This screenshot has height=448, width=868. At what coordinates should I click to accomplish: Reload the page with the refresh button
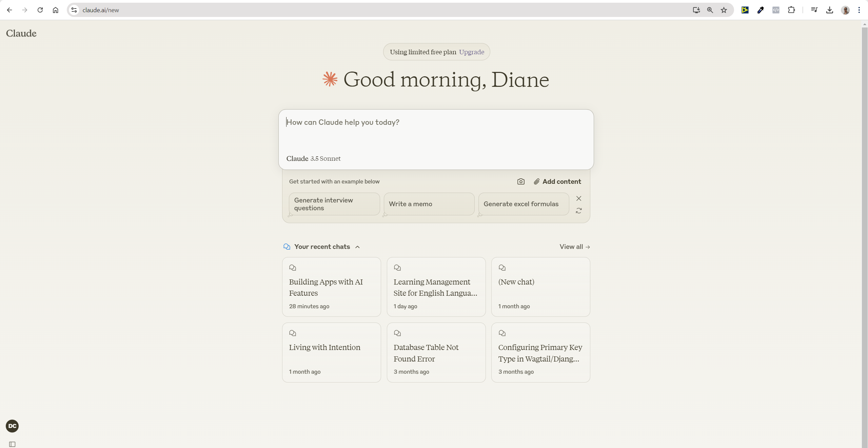click(40, 10)
